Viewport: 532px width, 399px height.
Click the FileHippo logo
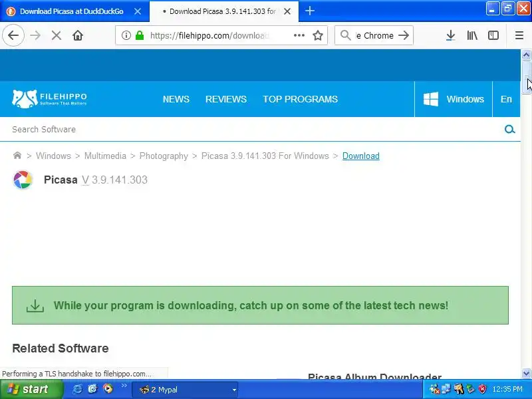click(49, 98)
